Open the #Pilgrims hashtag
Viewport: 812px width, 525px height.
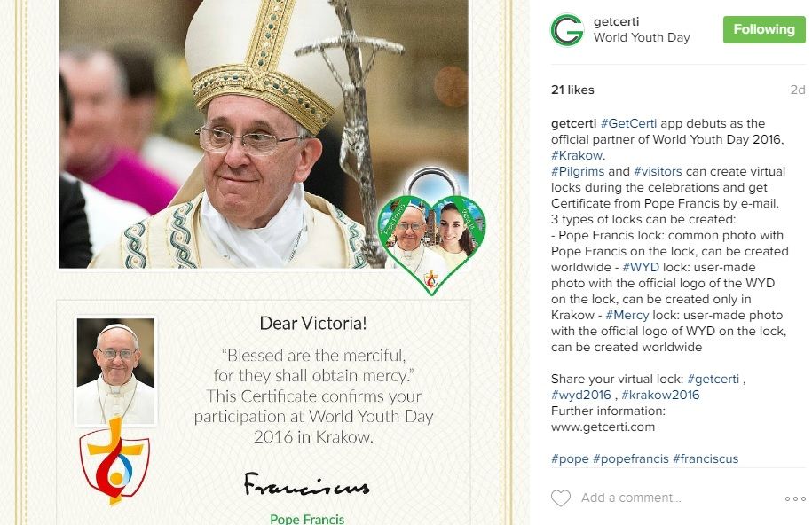[x=578, y=171]
